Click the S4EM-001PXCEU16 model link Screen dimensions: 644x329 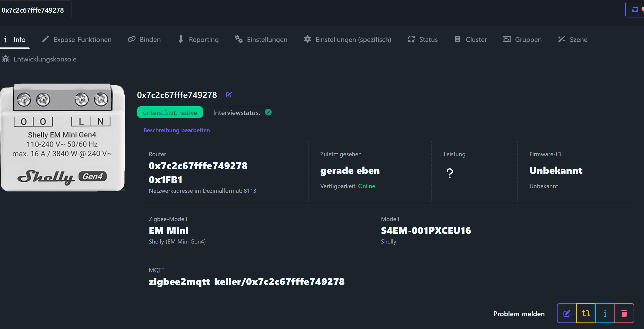(x=426, y=230)
